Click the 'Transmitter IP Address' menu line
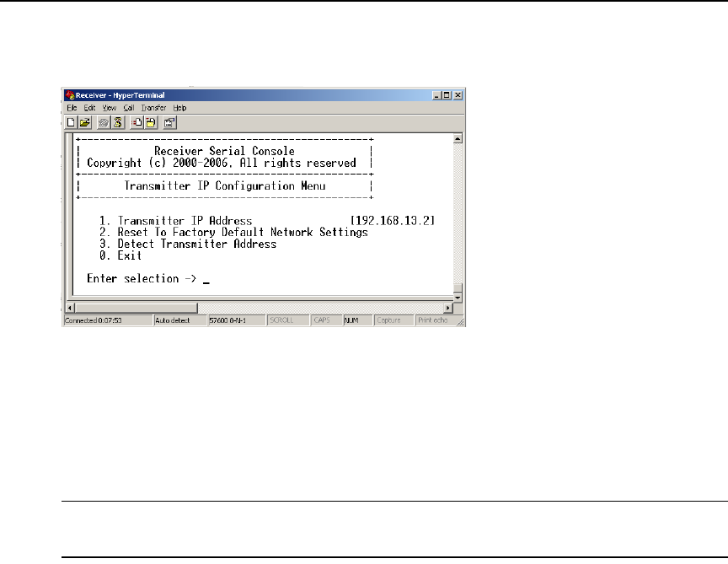The image size is (728, 564). click(175, 221)
